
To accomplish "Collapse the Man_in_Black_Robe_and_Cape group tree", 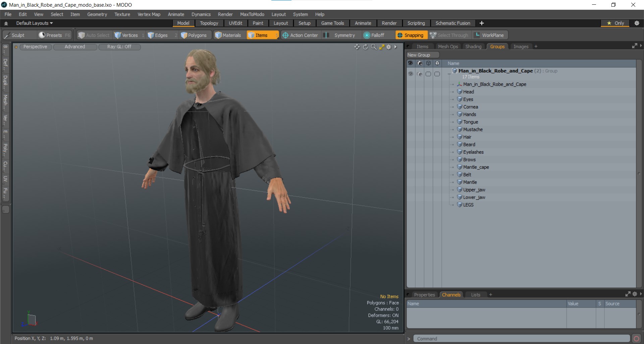I will tap(449, 74).
